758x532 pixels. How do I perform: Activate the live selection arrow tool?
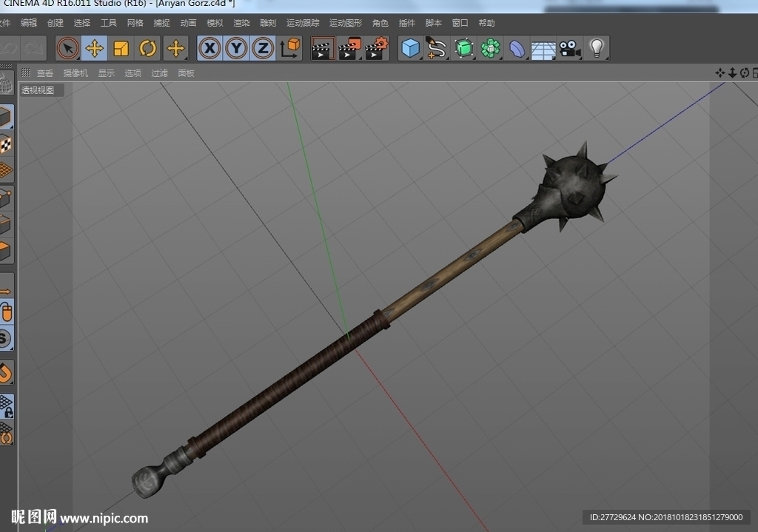pyautogui.click(x=67, y=48)
